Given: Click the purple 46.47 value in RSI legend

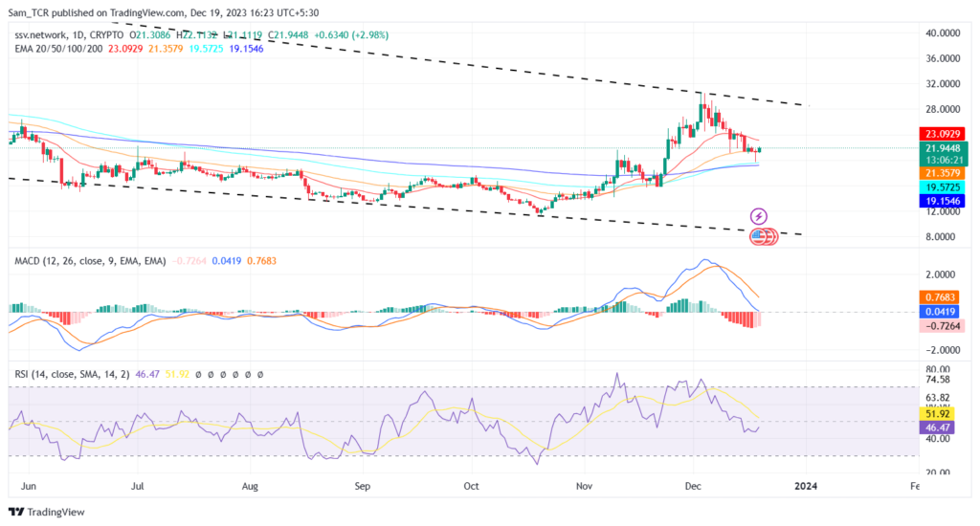Looking at the screenshot, I should (146, 374).
